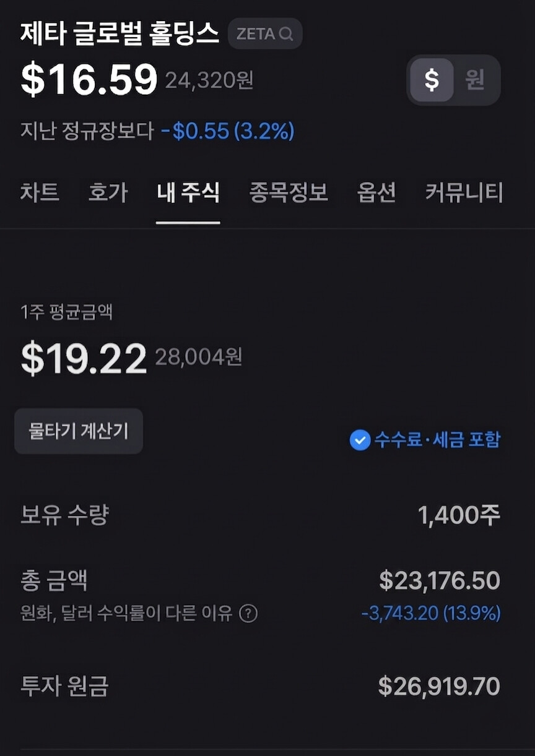The width and height of the screenshot is (535, 756).
Task: Tap the question mark help icon
Action: (x=248, y=614)
